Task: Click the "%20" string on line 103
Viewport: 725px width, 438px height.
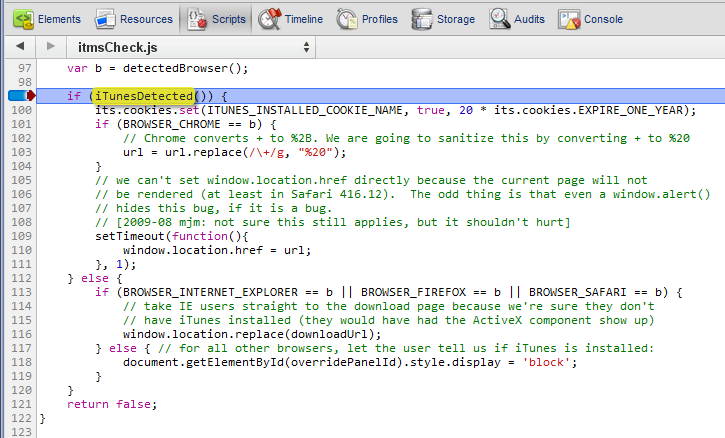Action: click(315, 152)
